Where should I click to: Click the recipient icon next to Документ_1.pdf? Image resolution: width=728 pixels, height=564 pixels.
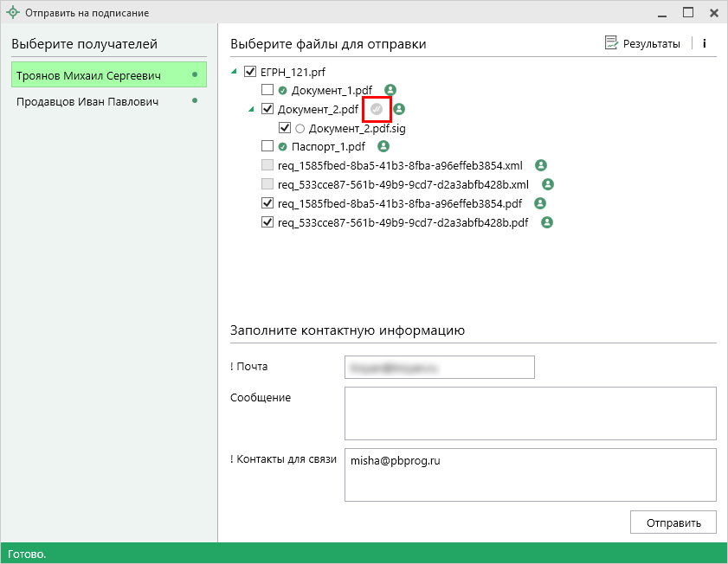(x=390, y=90)
